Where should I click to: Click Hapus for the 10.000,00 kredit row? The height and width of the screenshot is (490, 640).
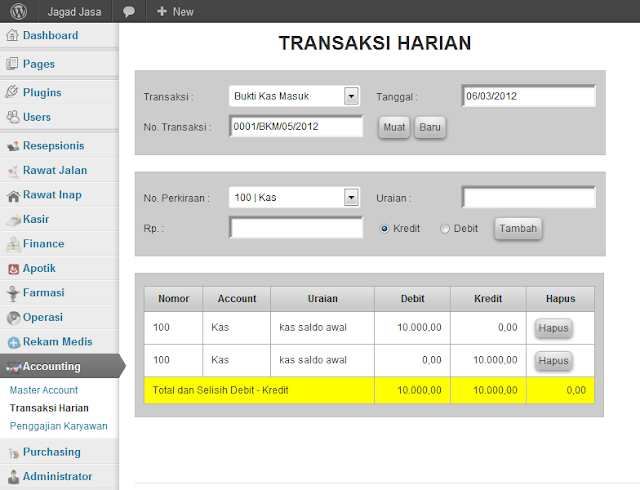tap(553, 361)
